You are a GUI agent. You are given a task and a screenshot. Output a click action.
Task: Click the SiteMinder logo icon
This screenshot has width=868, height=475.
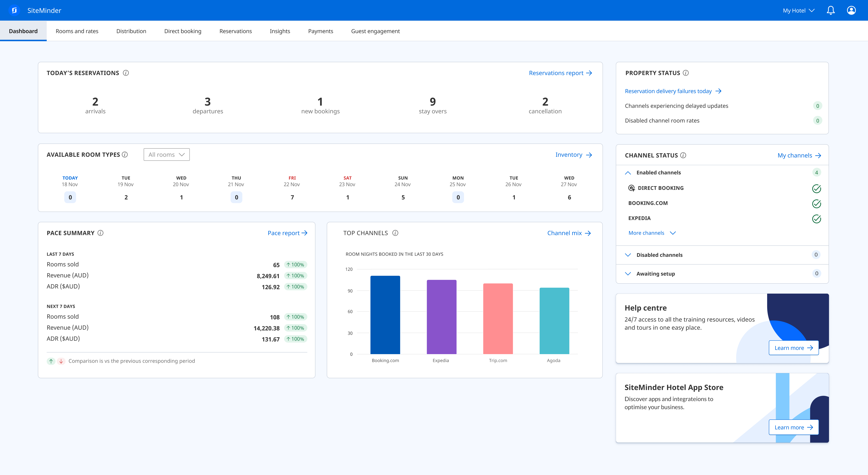click(x=14, y=10)
